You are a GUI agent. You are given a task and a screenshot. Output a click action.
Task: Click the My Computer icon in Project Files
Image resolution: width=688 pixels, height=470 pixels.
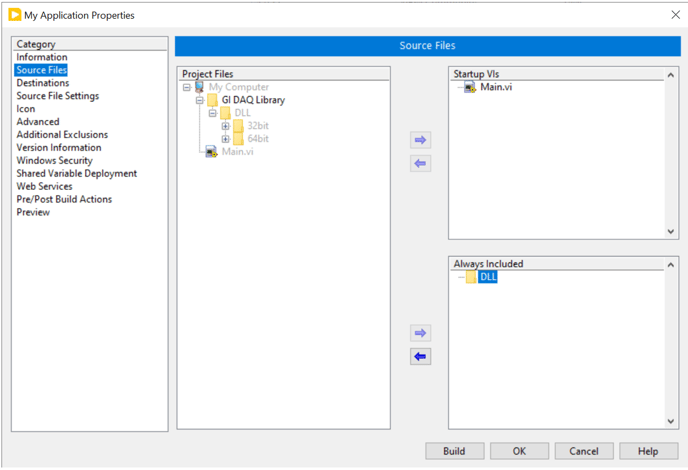(x=199, y=88)
